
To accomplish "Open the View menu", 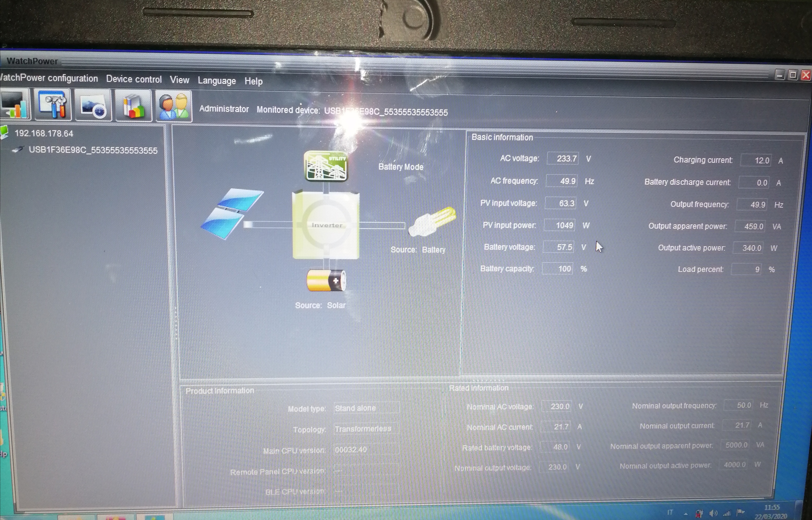I will pyautogui.click(x=179, y=80).
